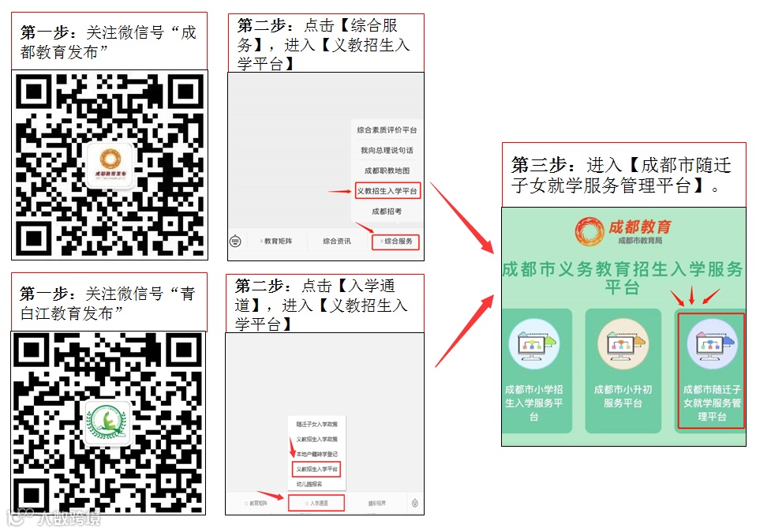
Task: Select the 义教招生入学政策 menu item
Action: click(x=316, y=439)
